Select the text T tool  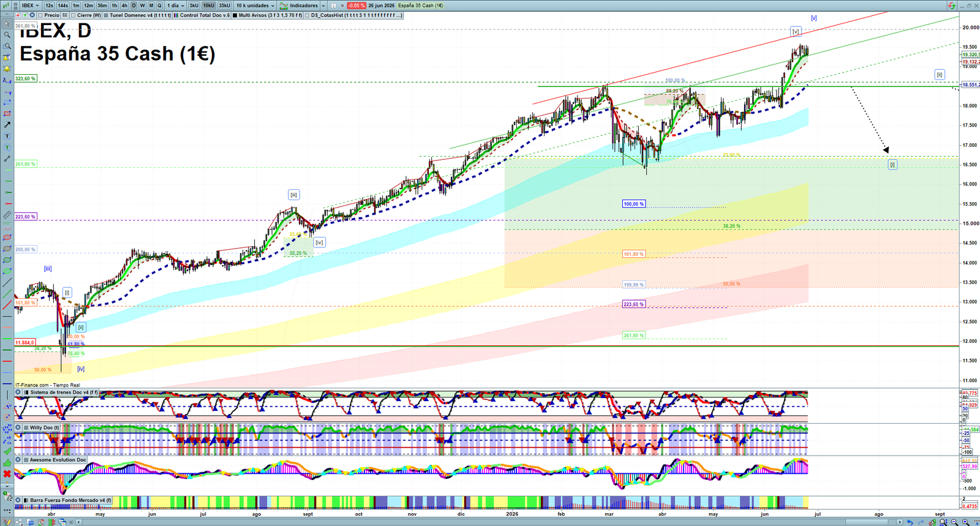pos(7,136)
